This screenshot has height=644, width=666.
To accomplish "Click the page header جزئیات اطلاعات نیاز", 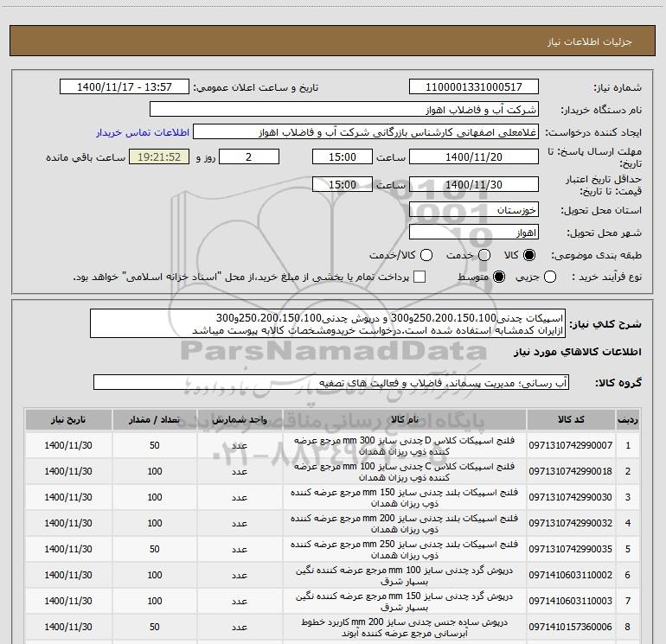I will tap(590, 41).
